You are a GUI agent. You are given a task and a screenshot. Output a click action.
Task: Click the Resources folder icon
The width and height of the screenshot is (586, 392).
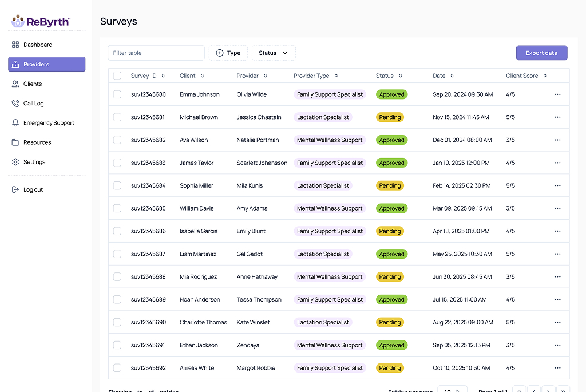[15, 142]
